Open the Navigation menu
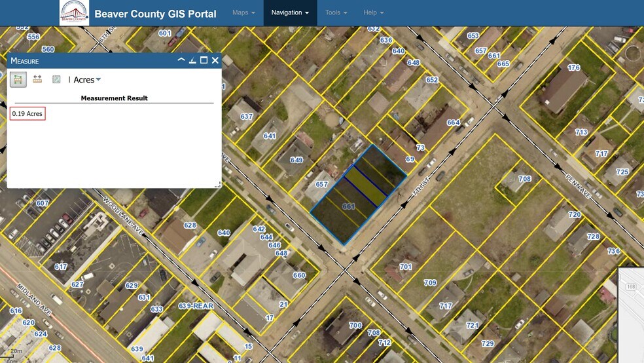 (x=290, y=12)
